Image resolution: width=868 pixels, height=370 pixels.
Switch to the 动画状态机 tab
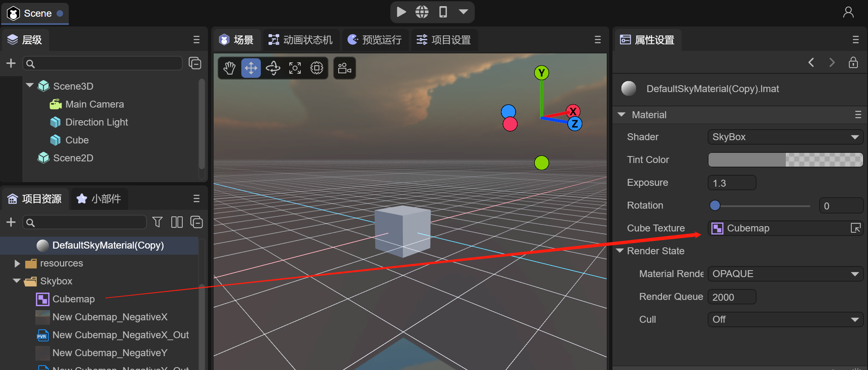tap(301, 40)
